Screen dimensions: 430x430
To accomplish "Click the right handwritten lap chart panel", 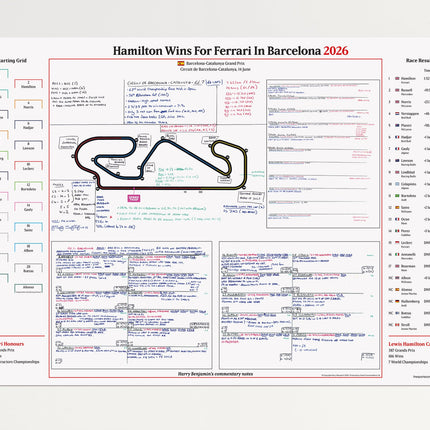I will pos(299,305).
